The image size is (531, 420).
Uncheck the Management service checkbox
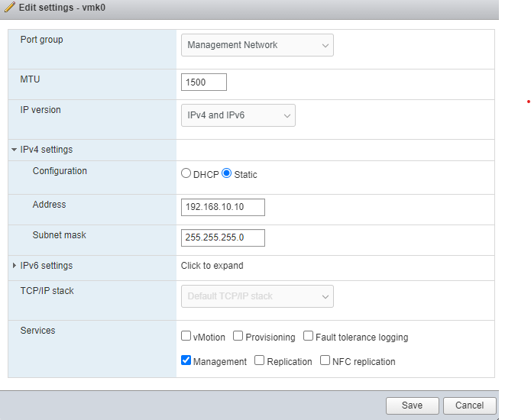[x=186, y=360]
